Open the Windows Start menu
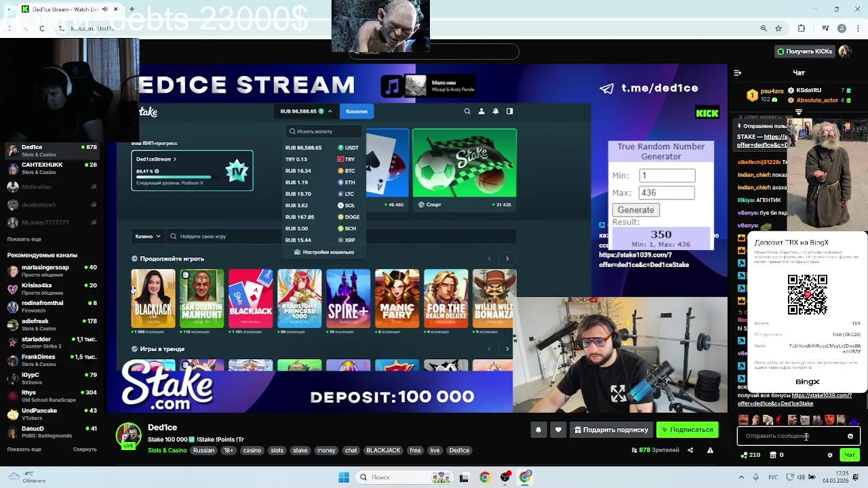Image resolution: width=868 pixels, height=488 pixels. [x=344, y=477]
